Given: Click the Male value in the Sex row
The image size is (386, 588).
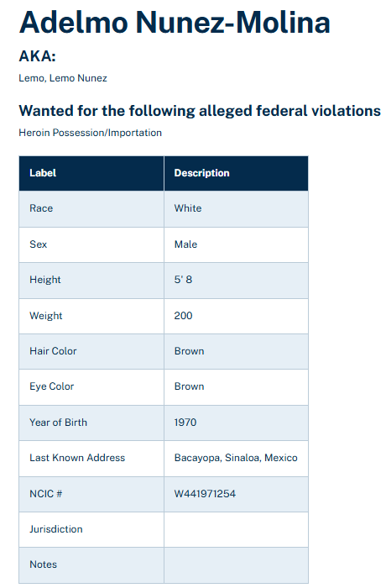Looking at the screenshot, I should coord(185,244).
